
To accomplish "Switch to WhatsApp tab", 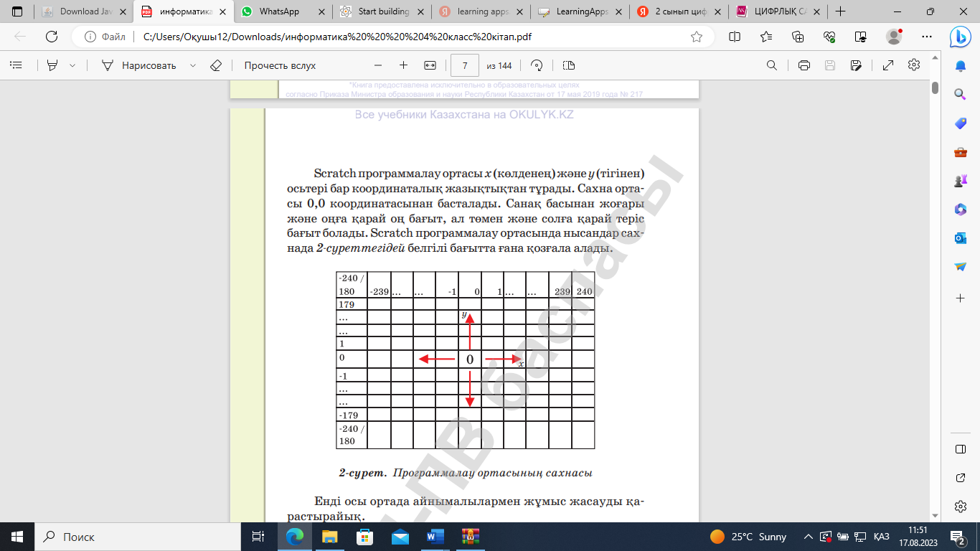I will [x=283, y=11].
